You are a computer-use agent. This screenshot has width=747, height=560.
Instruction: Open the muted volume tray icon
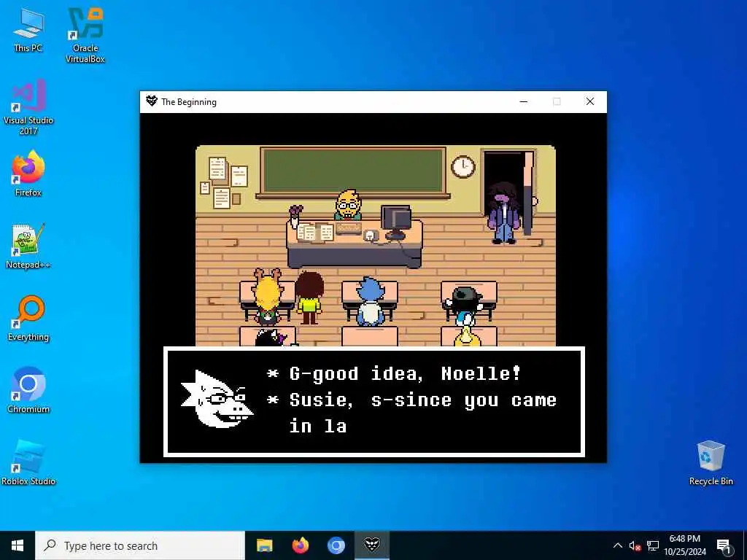click(635, 545)
